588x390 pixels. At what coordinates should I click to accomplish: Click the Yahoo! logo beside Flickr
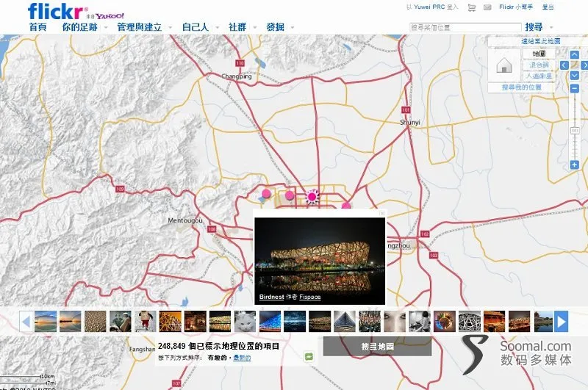click(110, 16)
